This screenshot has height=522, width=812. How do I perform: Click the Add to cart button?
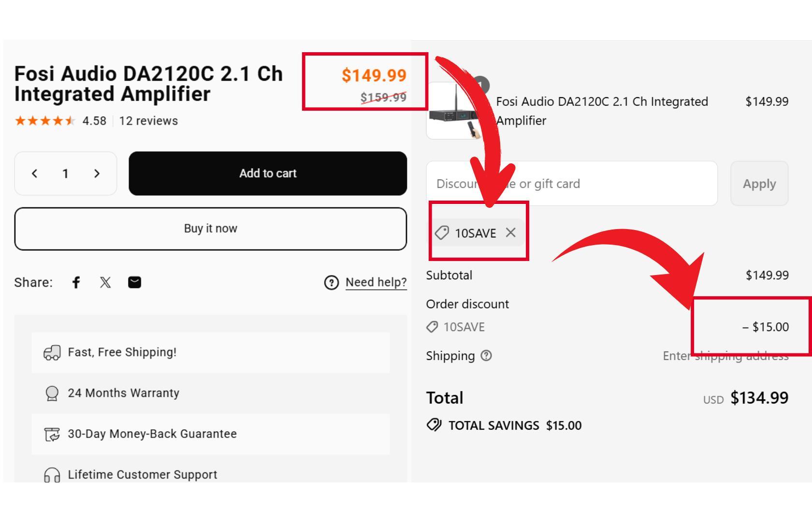pos(268,174)
